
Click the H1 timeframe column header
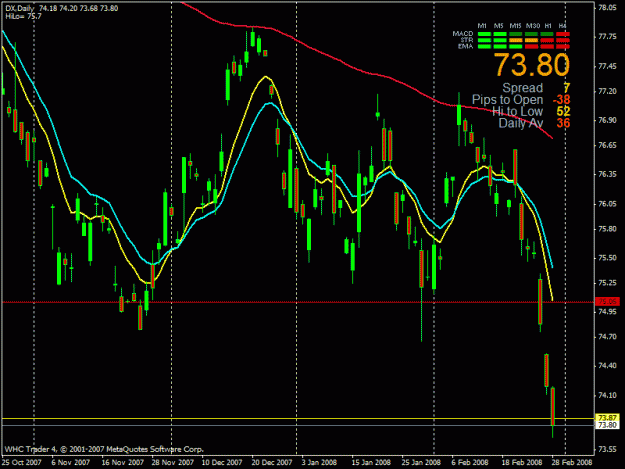tap(548, 26)
